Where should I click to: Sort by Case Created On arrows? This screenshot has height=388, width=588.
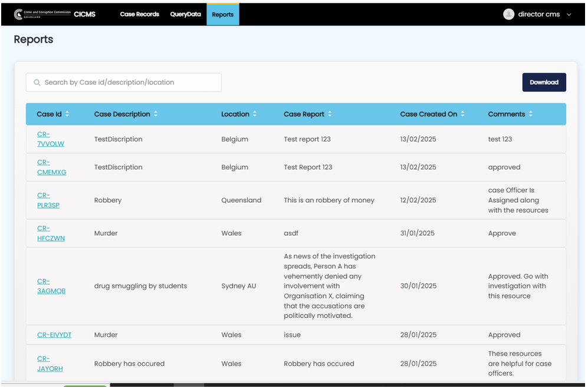click(463, 114)
